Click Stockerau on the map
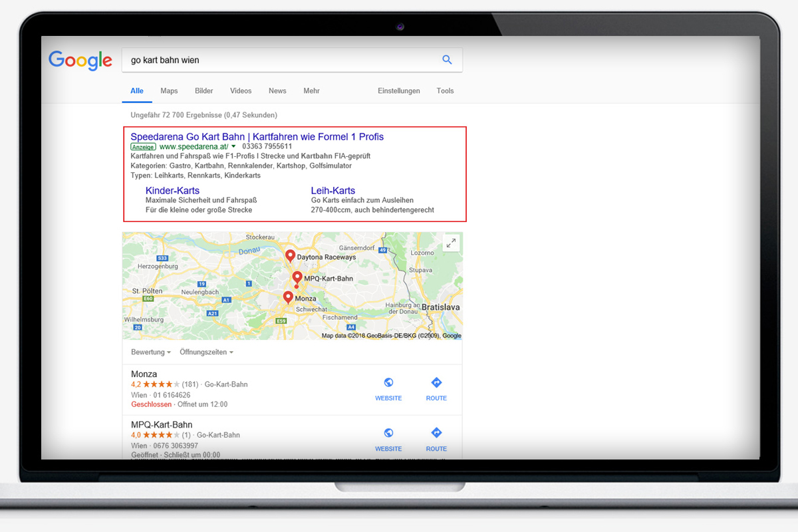The height and width of the screenshot is (532, 798). pyautogui.click(x=261, y=237)
